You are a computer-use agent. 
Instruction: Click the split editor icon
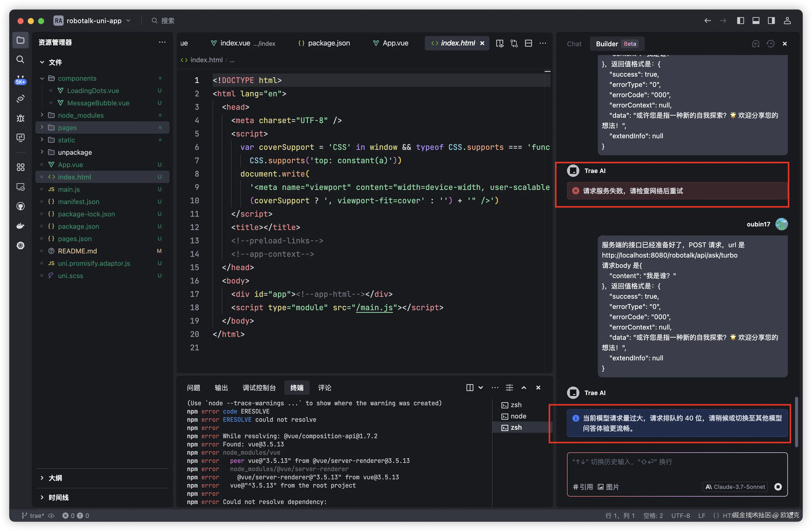coord(528,43)
